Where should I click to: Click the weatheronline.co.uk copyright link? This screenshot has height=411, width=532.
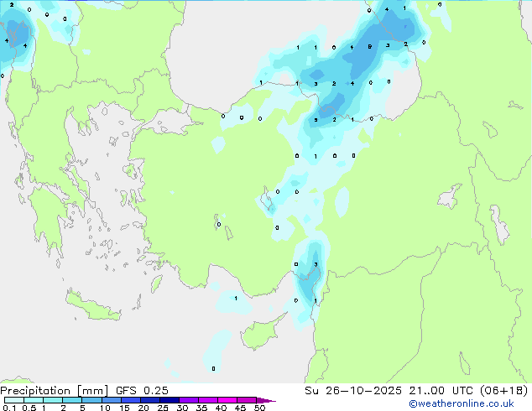tap(462, 403)
